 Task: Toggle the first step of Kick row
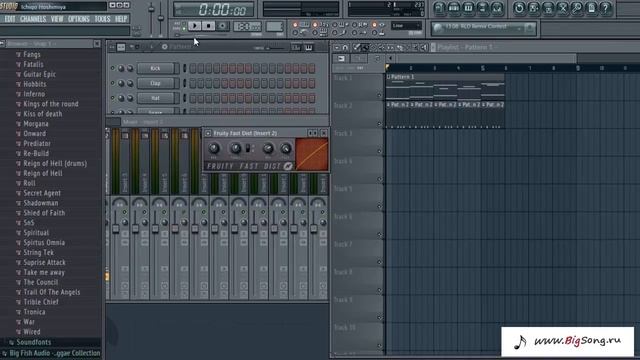point(193,68)
